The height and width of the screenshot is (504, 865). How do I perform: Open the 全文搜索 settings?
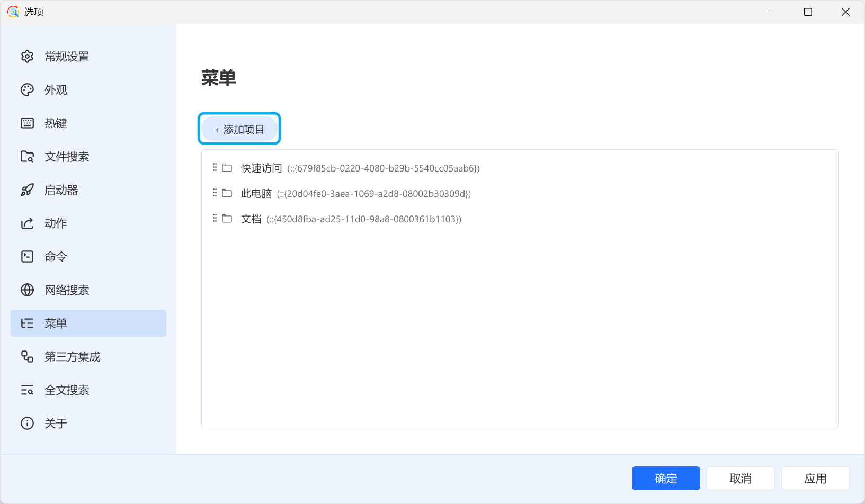click(88, 390)
